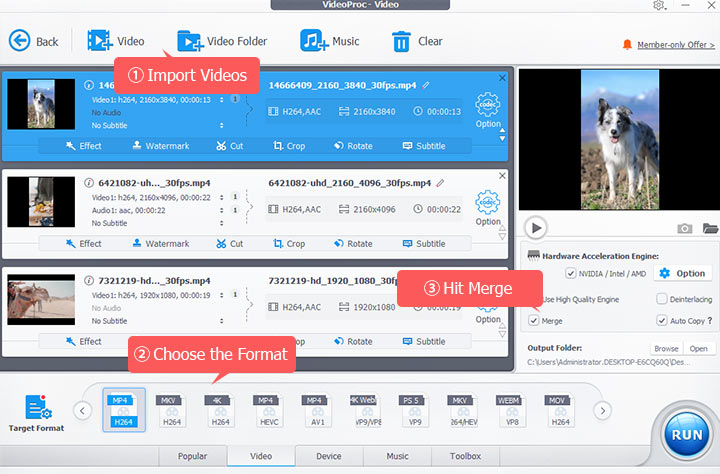Switch to the Video tab
Screen dimensions: 720x474
pos(261,456)
